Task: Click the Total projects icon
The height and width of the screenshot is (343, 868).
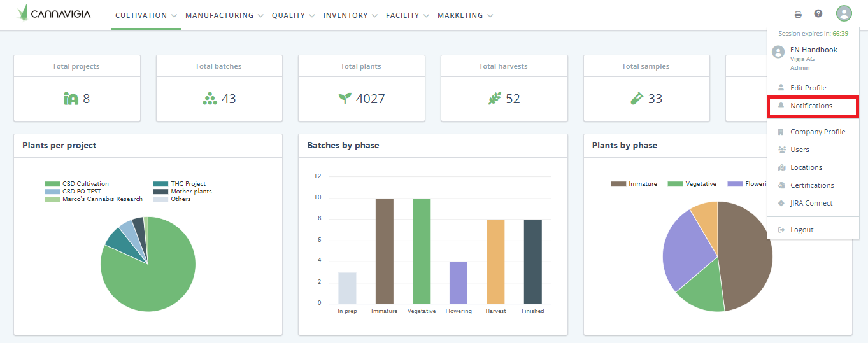Action: click(x=71, y=99)
